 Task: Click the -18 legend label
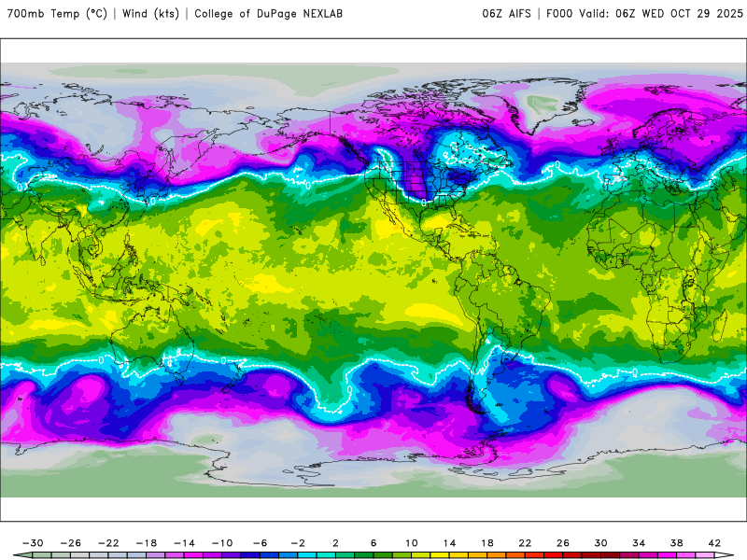[147, 543]
